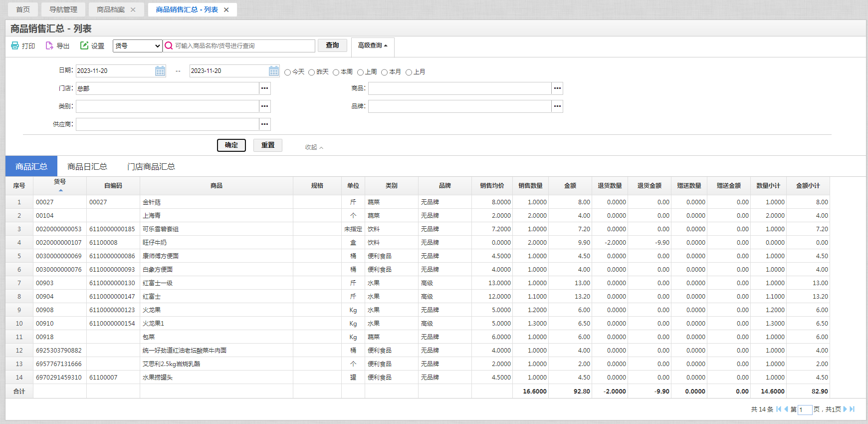The width and height of the screenshot is (868, 424).
Task: Go to the next page arrow
Action: click(x=845, y=409)
